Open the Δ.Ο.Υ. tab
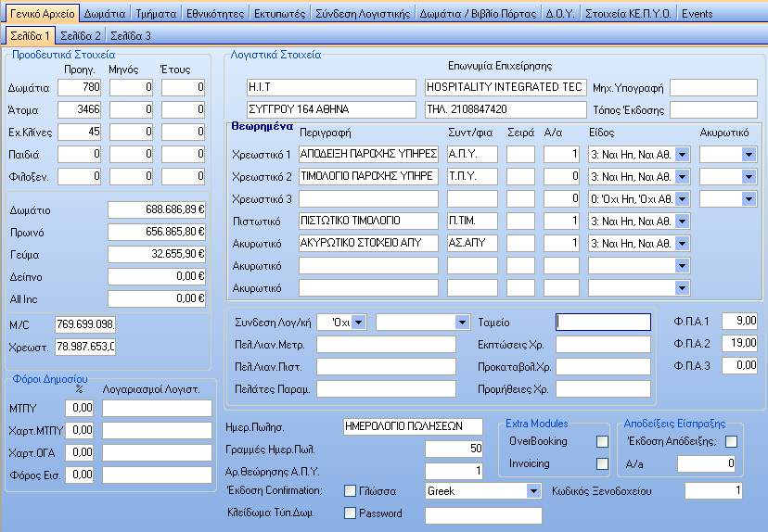768x532 pixels. click(x=560, y=14)
